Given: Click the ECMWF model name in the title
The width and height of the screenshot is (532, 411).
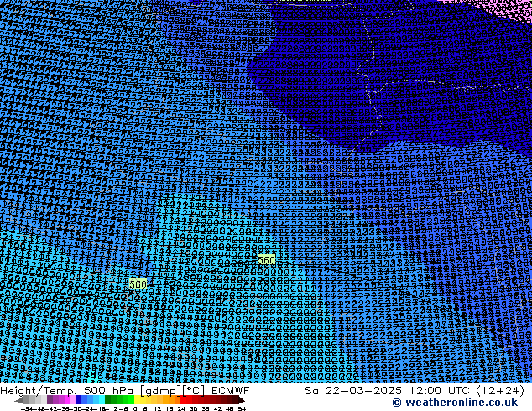Looking at the screenshot, I should 231,391.
